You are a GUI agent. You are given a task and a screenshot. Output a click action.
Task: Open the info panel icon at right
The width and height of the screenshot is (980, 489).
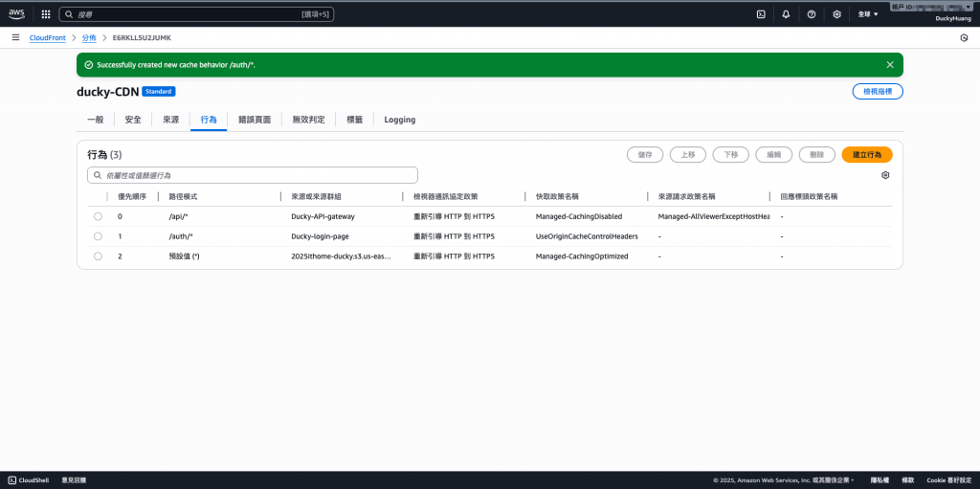(964, 38)
